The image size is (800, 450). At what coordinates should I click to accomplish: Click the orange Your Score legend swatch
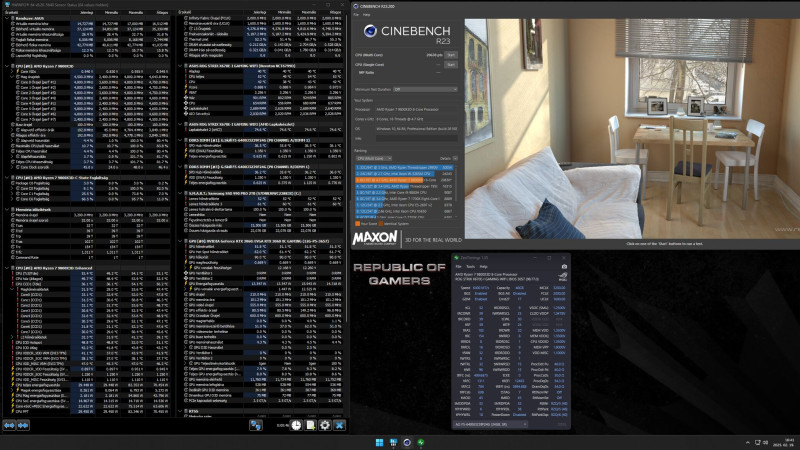click(x=357, y=223)
